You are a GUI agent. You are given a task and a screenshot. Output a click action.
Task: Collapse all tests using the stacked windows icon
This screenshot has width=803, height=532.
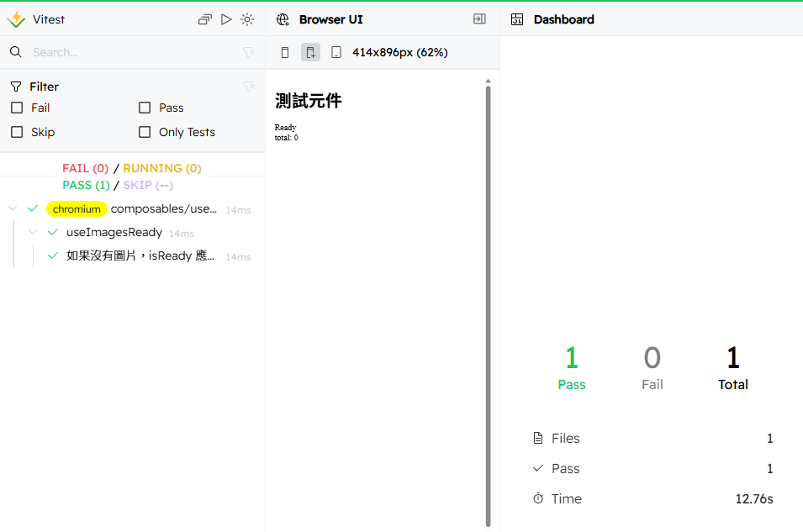(205, 18)
